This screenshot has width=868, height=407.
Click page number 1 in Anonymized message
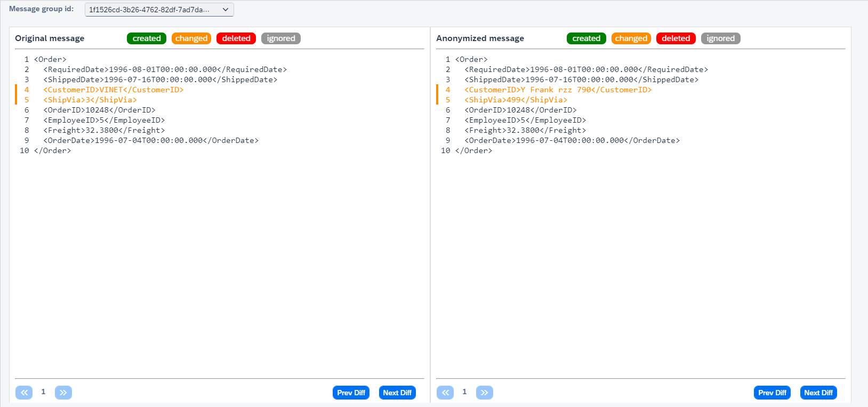(x=464, y=392)
